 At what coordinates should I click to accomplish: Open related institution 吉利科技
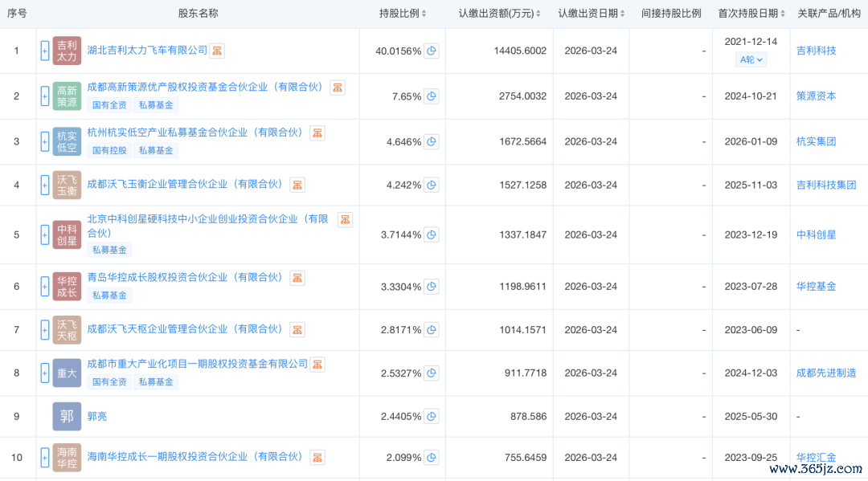click(816, 51)
